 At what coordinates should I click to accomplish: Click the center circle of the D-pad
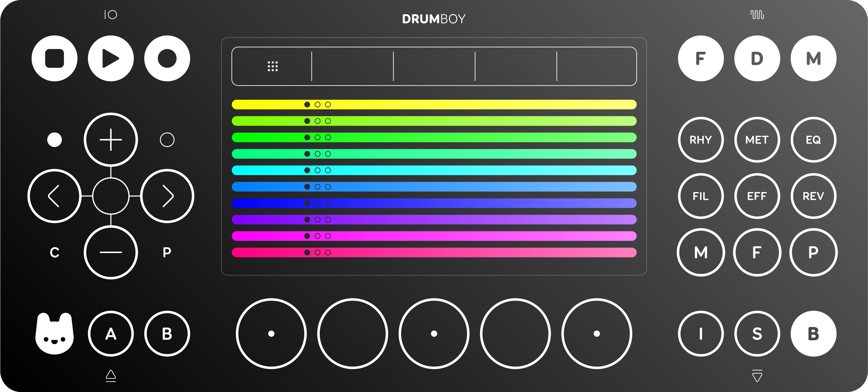pyautogui.click(x=111, y=196)
